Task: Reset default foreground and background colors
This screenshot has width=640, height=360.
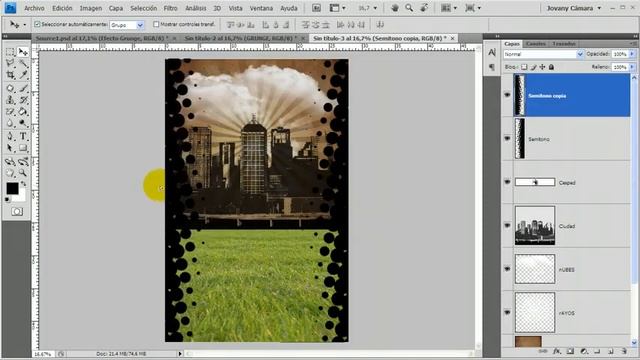Action: point(7,200)
